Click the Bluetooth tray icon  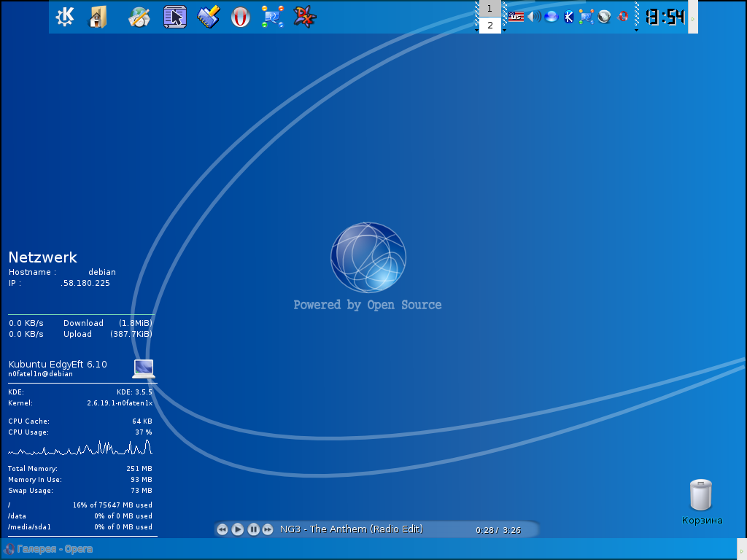click(569, 17)
